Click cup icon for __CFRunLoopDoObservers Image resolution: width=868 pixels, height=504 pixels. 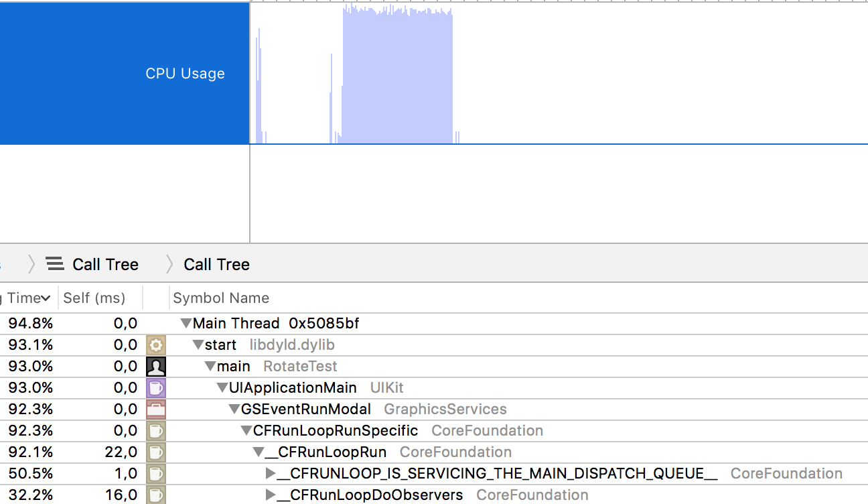click(x=156, y=495)
